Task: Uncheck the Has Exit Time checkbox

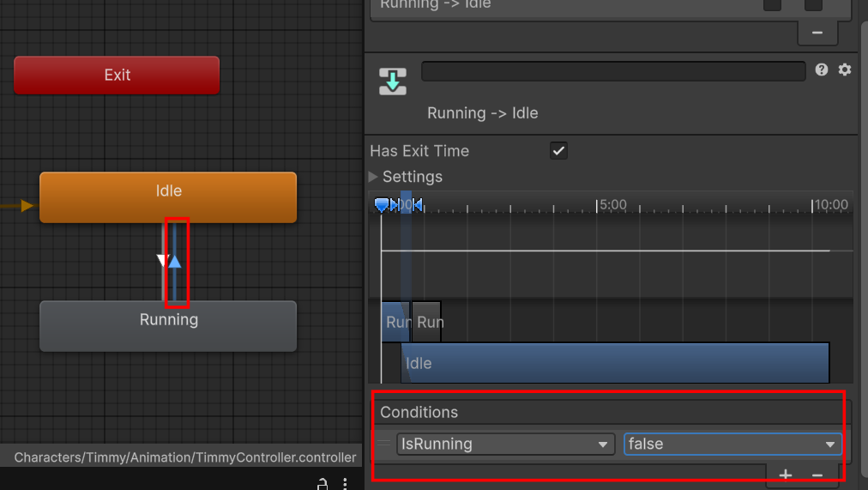Action: [x=558, y=150]
